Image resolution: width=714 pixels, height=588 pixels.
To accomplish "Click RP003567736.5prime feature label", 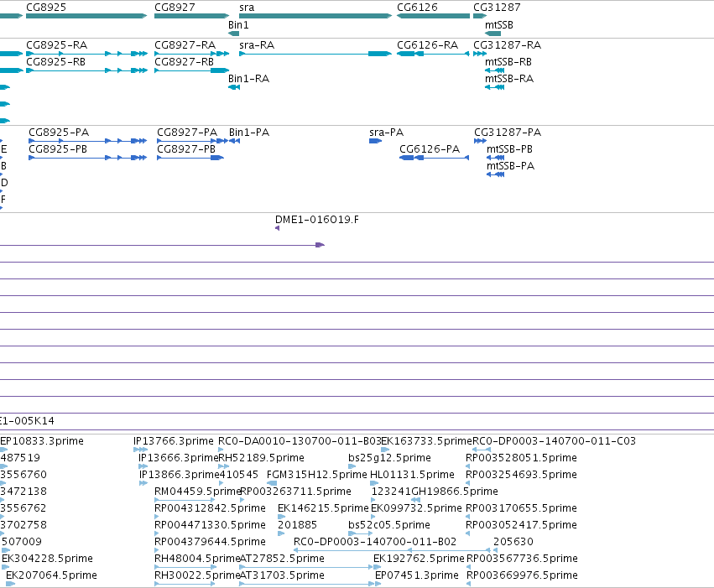I will tap(523, 559).
